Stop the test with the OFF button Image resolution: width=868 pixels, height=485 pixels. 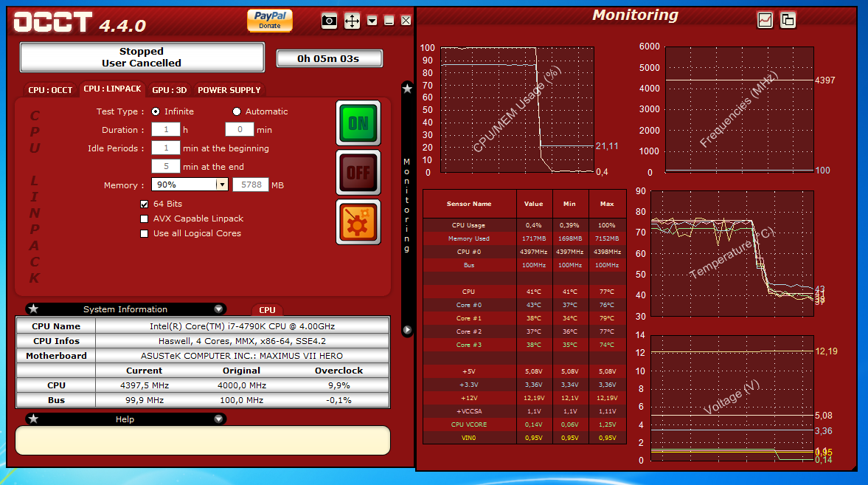(x=358, y=173)
